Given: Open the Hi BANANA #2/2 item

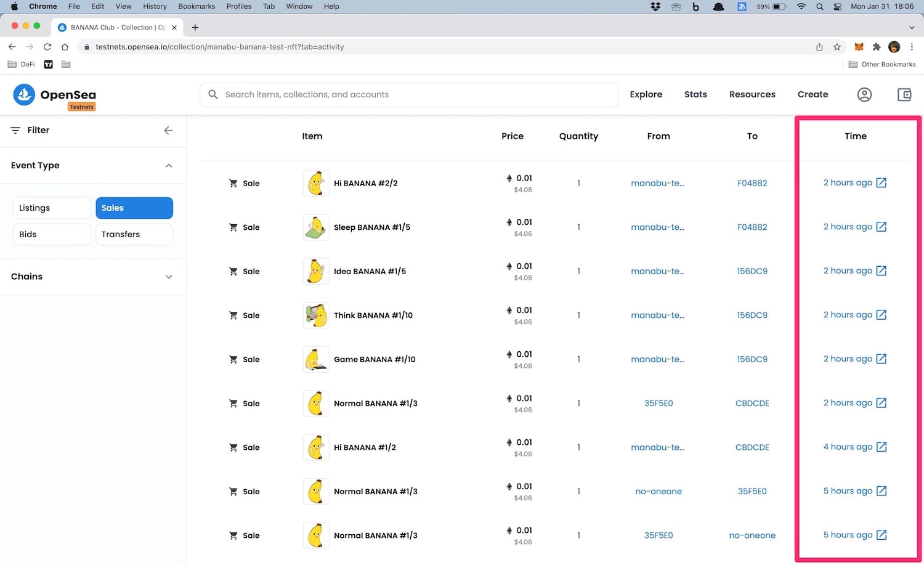Looking at the screenshot, I should 365,183.
